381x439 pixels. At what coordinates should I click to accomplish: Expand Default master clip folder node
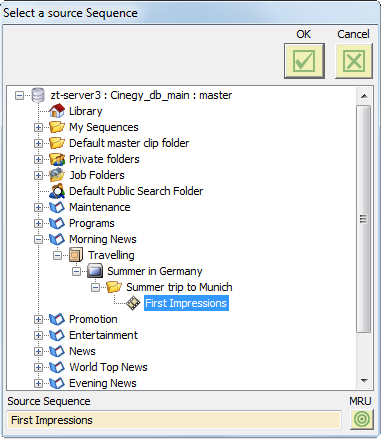[x=38, y=143]
